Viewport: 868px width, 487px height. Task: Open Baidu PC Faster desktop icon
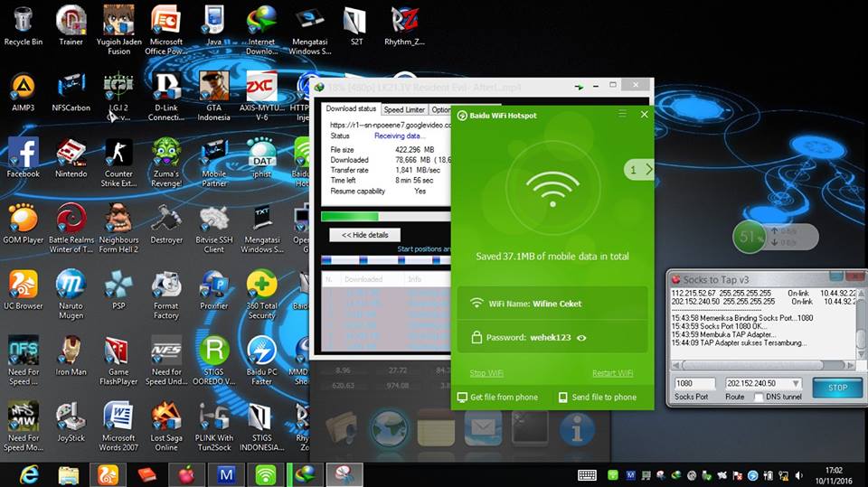[261, 361]
